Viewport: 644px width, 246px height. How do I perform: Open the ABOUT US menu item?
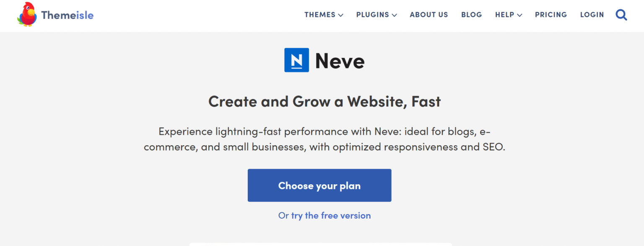(428, 15)
